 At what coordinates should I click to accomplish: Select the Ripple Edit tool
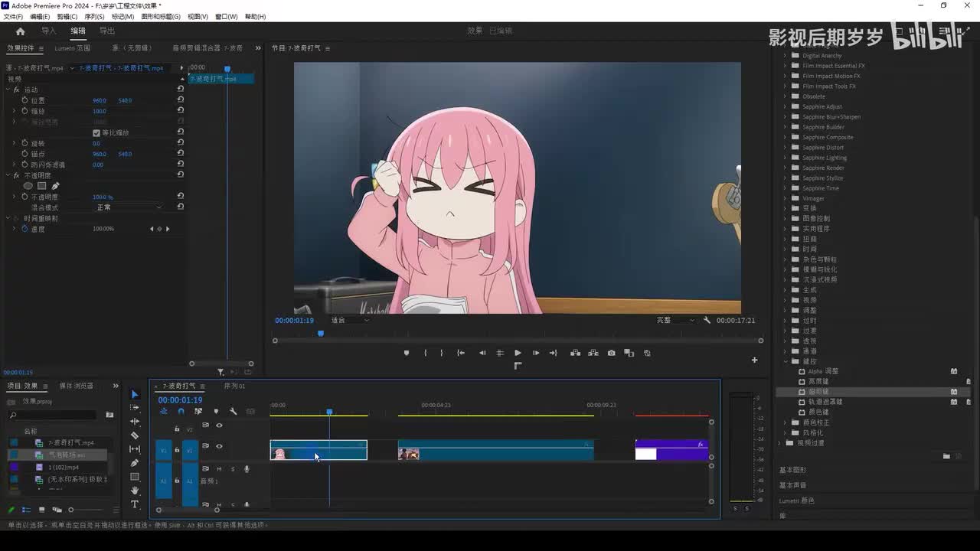click(x=135, y=422)
